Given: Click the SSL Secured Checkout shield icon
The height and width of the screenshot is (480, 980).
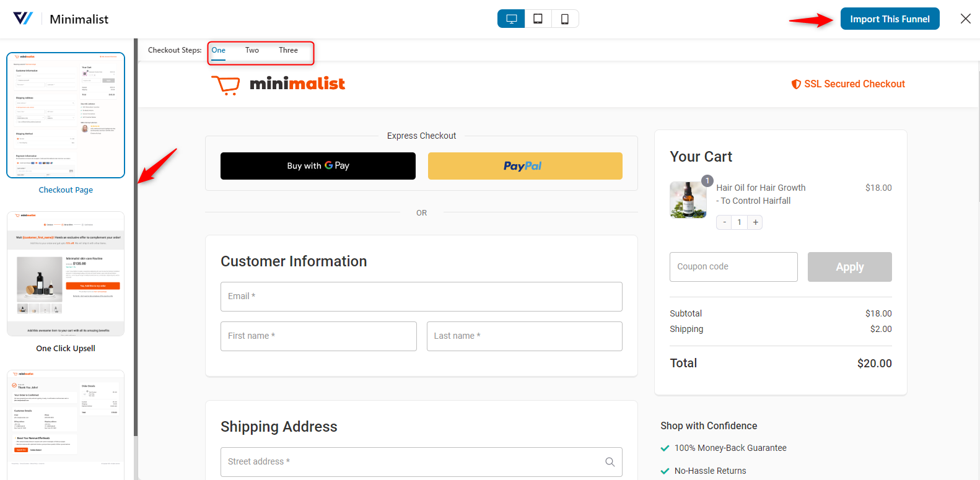Looking at the screenshot, I should [796, 84].
